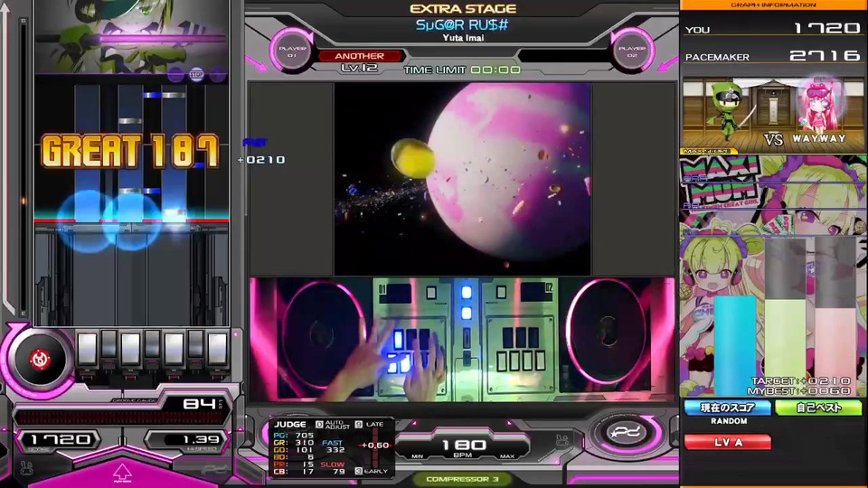This screenshot has height=488, width=868.
Task: Click the rabbit icon below the score counter
Action: tap(26, 468)
